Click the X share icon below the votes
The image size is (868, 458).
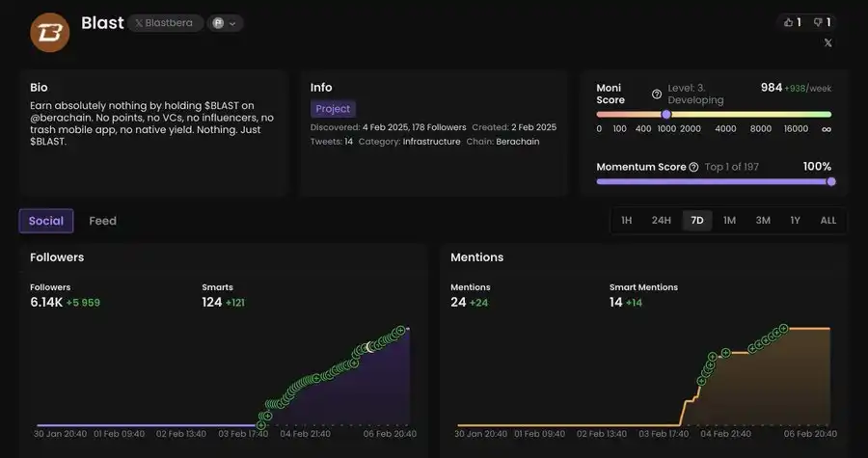click(x=827, y=43)
